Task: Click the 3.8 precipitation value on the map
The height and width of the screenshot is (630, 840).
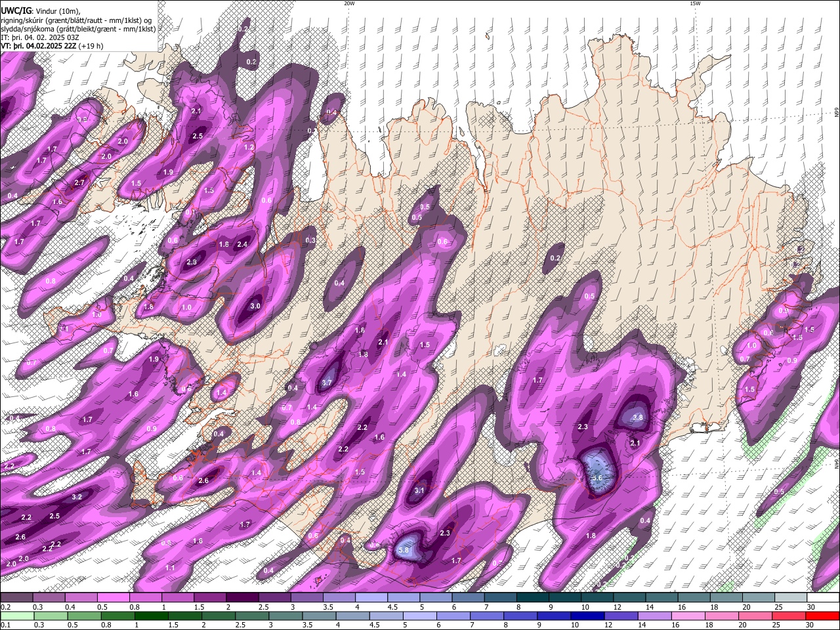Action: tap(637, 417)
